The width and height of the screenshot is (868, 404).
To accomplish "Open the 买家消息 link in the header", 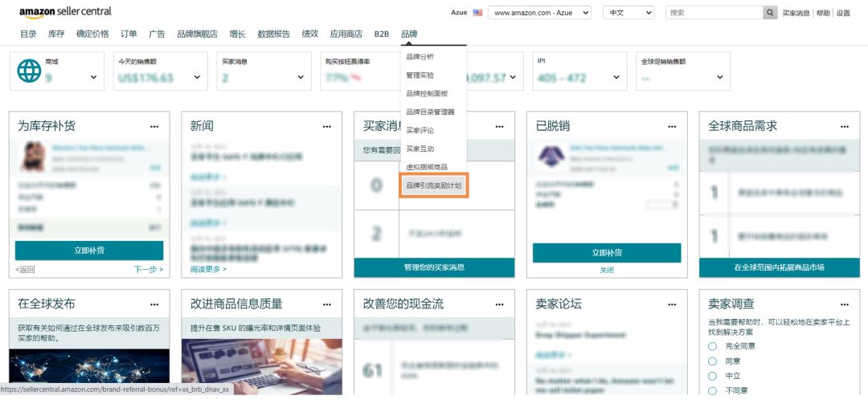I will (796, 13).
